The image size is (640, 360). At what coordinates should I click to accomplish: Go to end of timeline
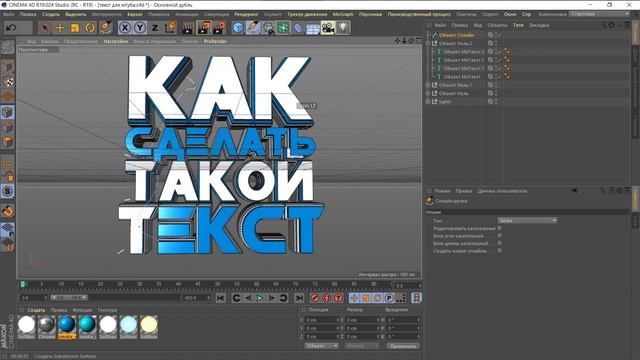pos(299,298)
